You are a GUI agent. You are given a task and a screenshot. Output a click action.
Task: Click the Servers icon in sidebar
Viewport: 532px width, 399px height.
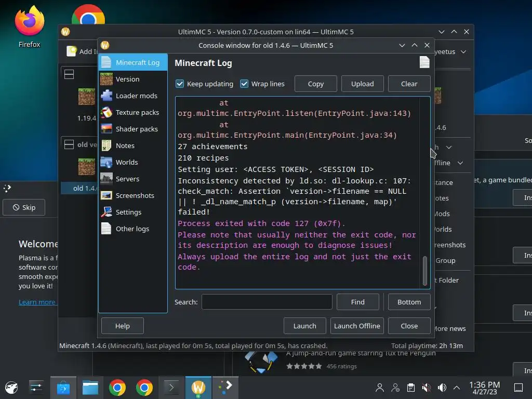pyautogui.click(x=107, y=179)
